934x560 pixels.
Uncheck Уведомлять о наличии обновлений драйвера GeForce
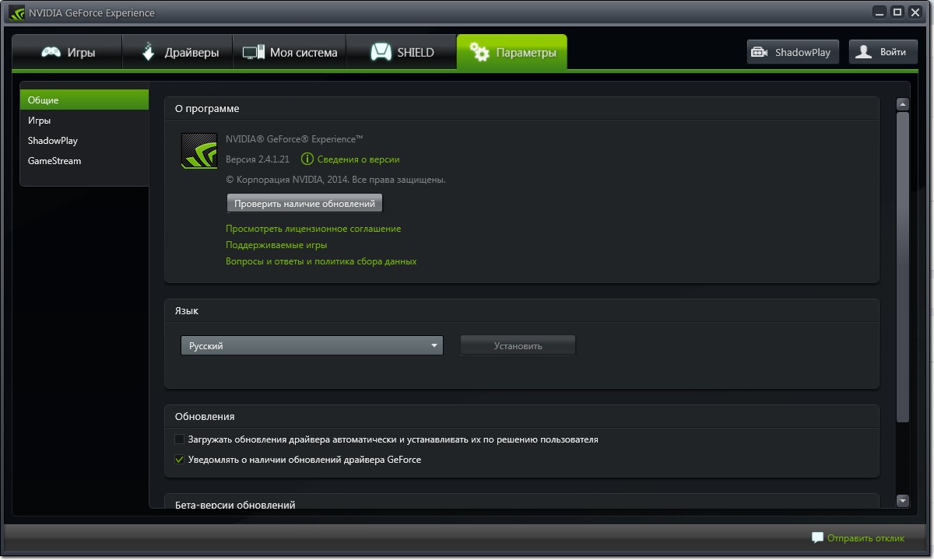click(180, 460)
